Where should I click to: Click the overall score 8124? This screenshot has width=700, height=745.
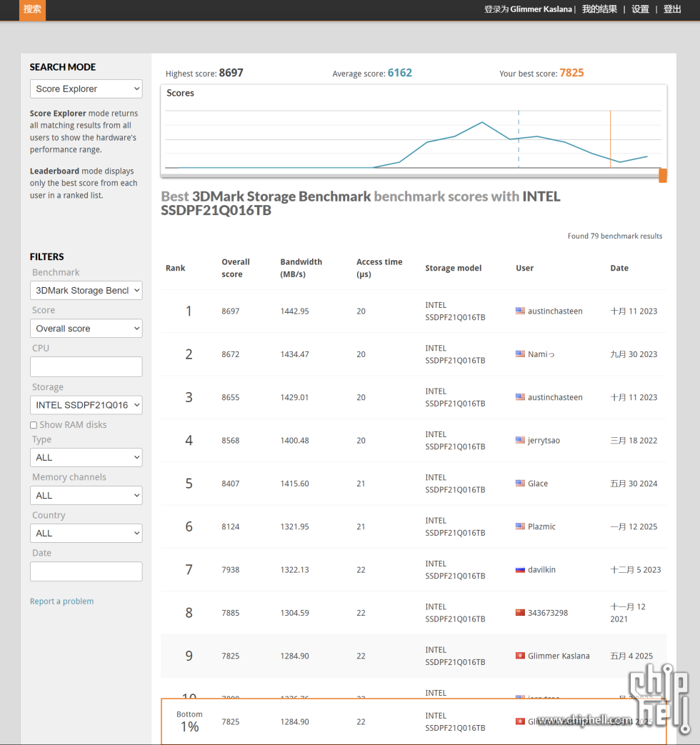pyautogui.click(x=231, y=526)
